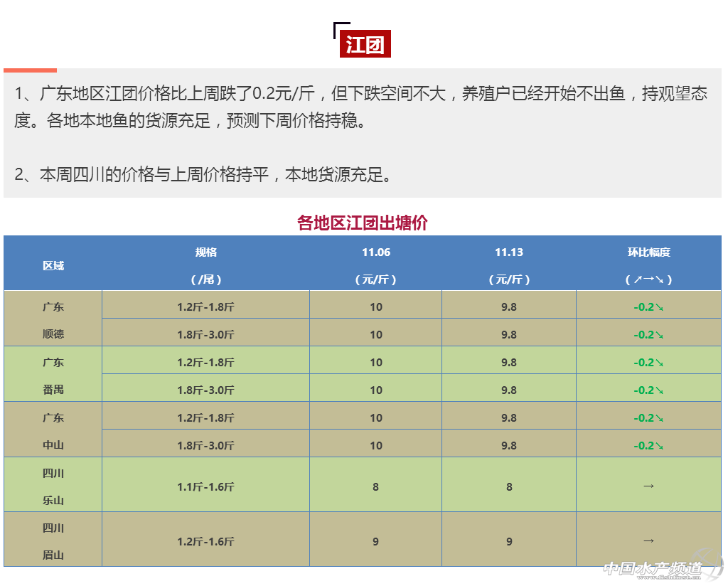The width and height of the screenshot is (728, 586).
Task: Click -0.2 down arrow for 顺德 1.2斤-1.8斤
Action: pyautogui.click(x=648, y=307)
